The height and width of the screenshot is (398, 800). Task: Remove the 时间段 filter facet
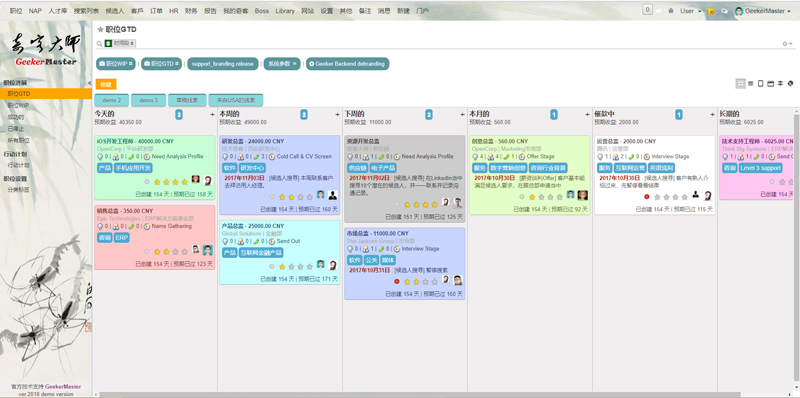tap(132, 43)
